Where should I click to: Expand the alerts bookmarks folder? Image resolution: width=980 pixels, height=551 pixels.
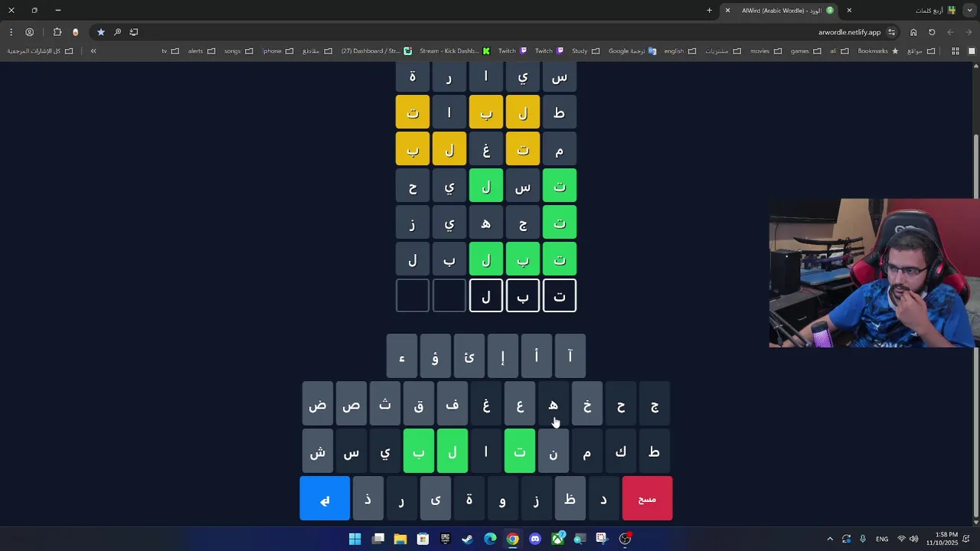click(201, 51)
